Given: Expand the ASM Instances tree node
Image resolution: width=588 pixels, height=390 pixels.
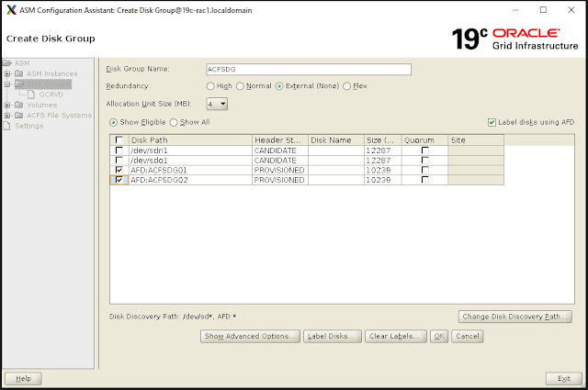Looking at the screenshot, I should click(7, 73).
